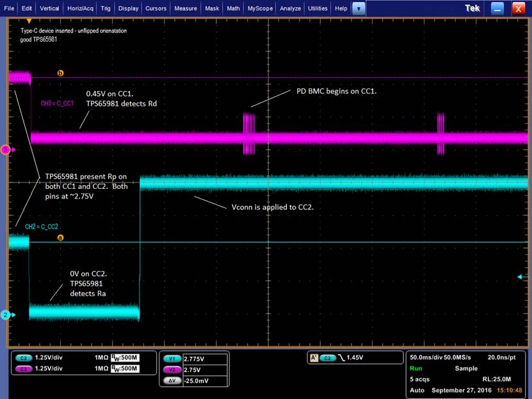Click the ΔV cursor readout badge
532x399 pixels.
coord(172,380)
